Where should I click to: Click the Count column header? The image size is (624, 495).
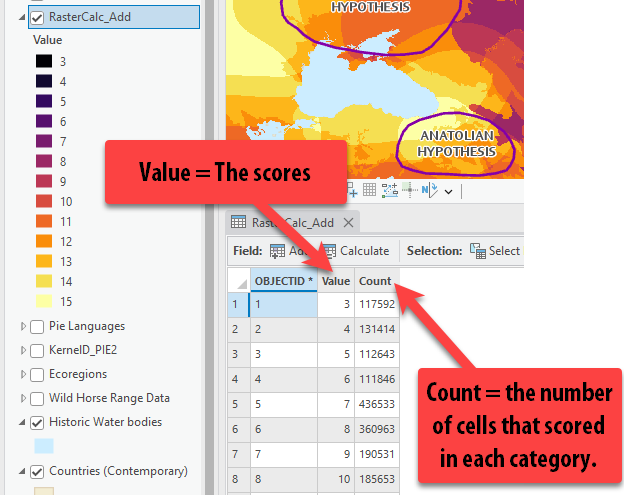coord(375,281)
